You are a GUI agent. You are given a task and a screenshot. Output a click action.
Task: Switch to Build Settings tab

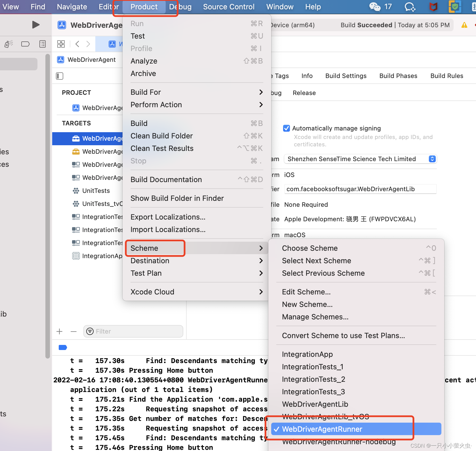coord(346,76)
